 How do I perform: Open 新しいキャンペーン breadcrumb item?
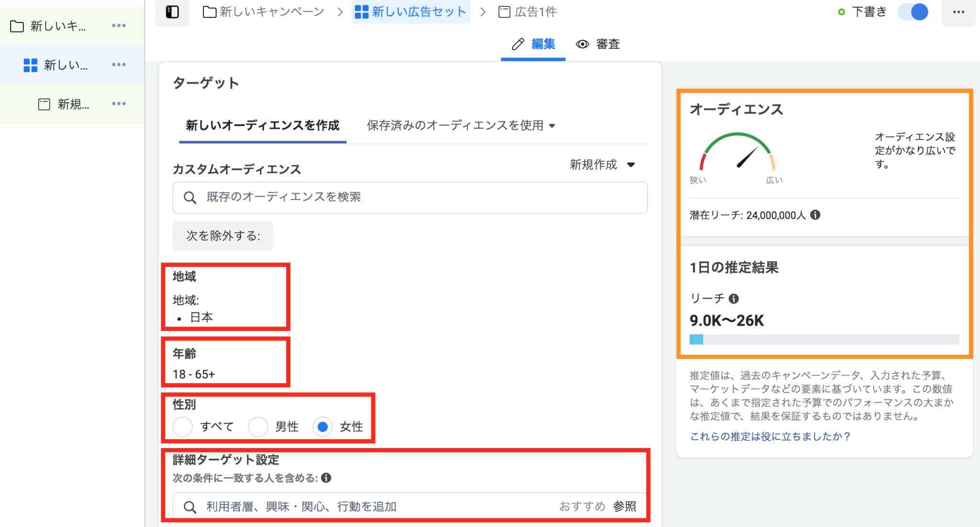click(264, 12)
